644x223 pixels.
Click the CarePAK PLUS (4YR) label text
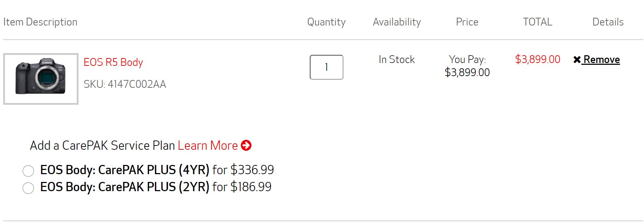point(124,170)
